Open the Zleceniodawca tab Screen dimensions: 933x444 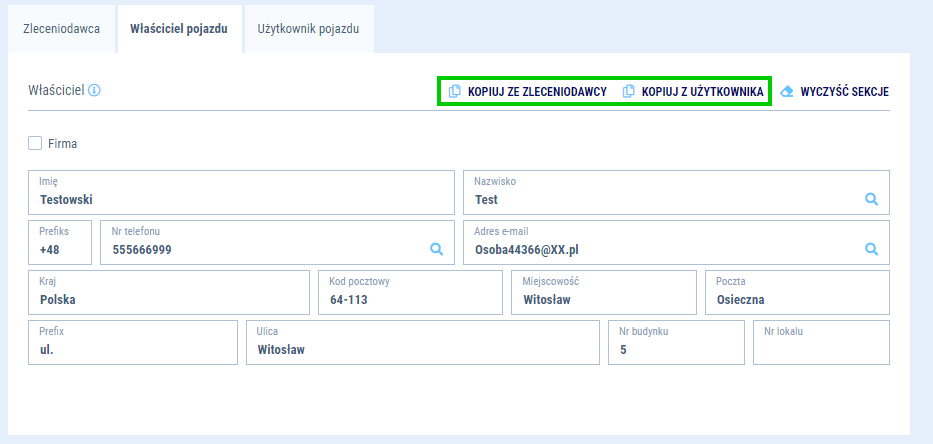click(x=61, y=29)
